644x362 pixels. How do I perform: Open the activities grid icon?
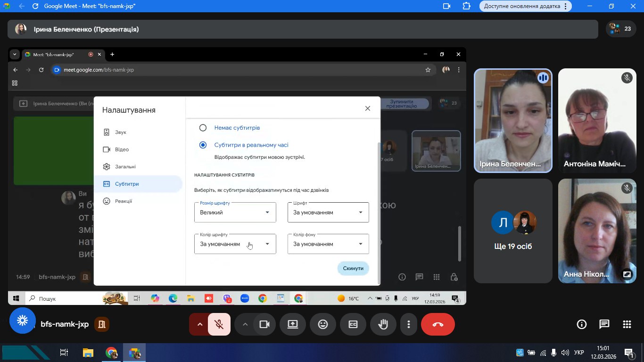(x=627, y=324)
